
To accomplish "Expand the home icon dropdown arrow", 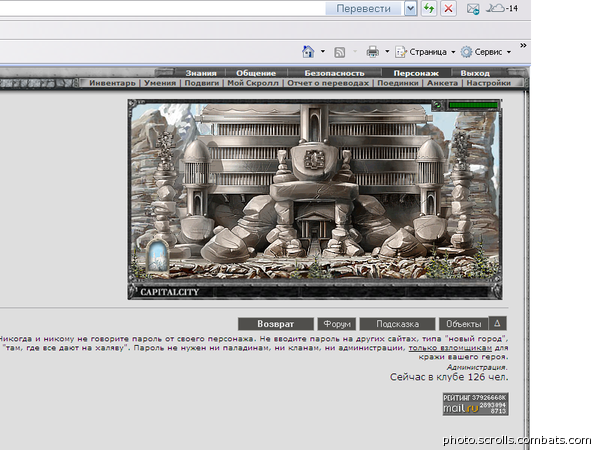I will click(x=323, y=51).
